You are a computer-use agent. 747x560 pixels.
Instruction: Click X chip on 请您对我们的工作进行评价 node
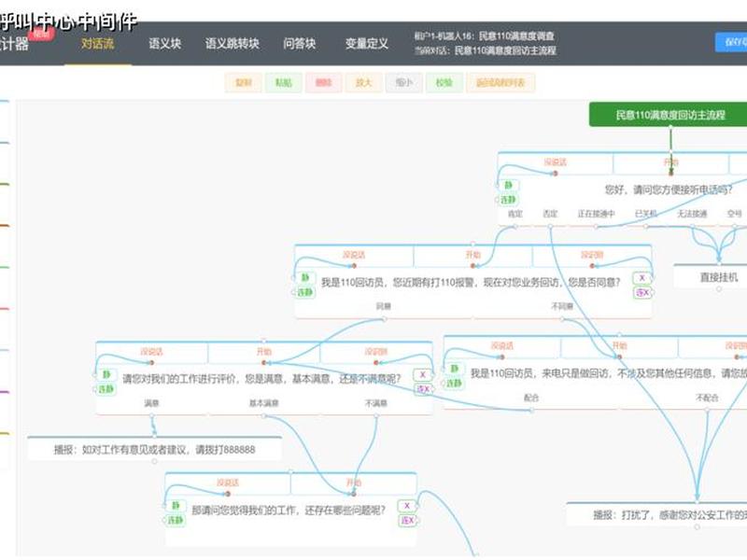point(422,375)
